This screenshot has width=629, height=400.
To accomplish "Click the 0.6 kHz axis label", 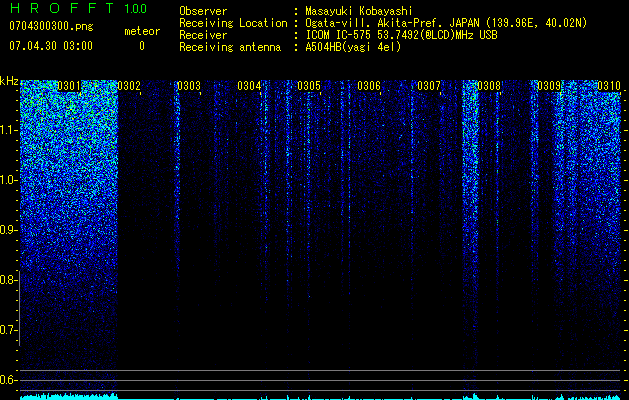I will 8,380.
